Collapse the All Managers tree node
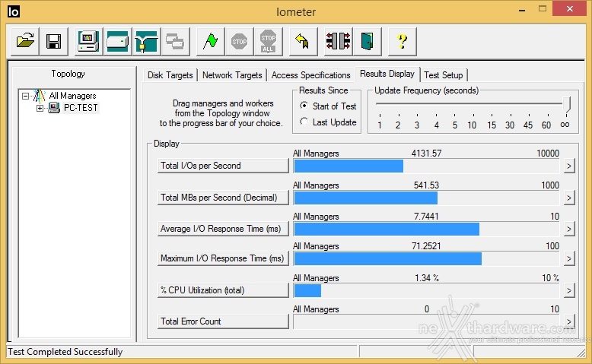592x364 pixels. click(x=25, y=97)
